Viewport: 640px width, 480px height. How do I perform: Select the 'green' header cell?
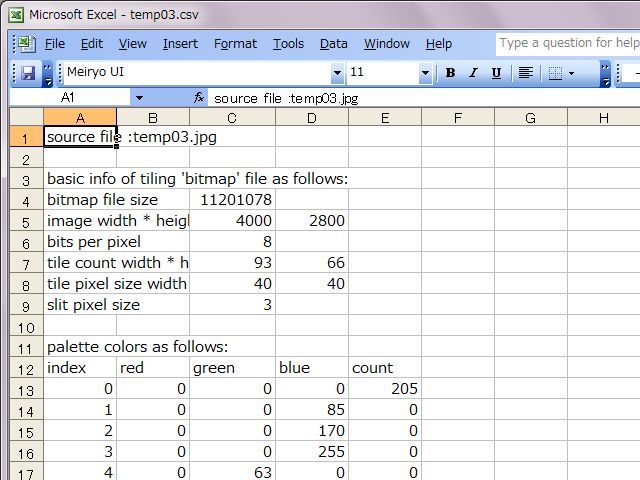[232, 368]
